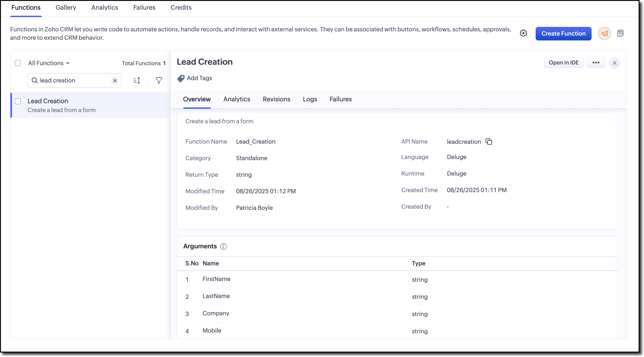Open the top Analytics tab
This screenshot has height=357, width=644.
tap(104, 7)
